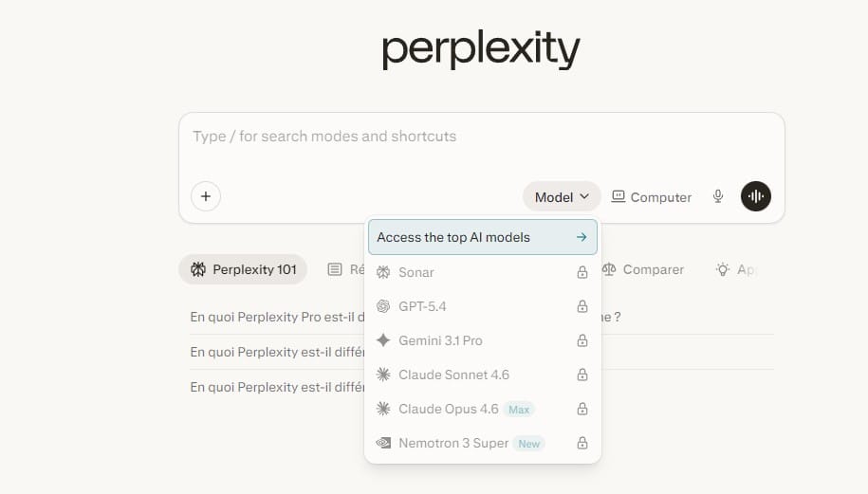Enable Computer mode in search bar

pyautogui.click(x=652, y=196)
